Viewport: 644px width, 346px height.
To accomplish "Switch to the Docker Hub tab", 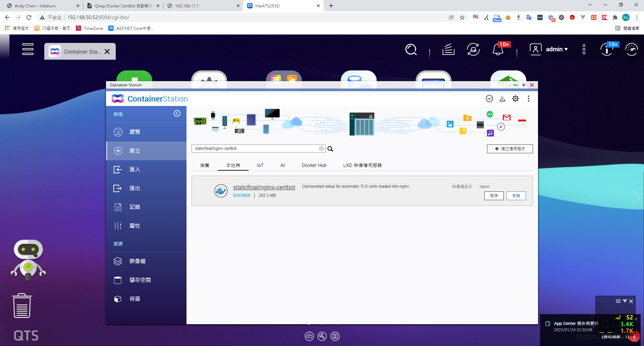I will pos(314,165).
